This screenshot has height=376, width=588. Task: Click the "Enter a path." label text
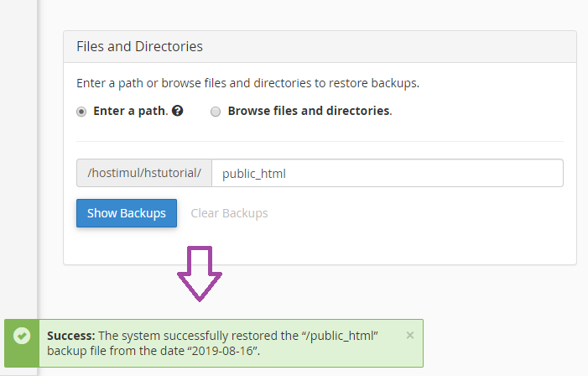[131, 111]
